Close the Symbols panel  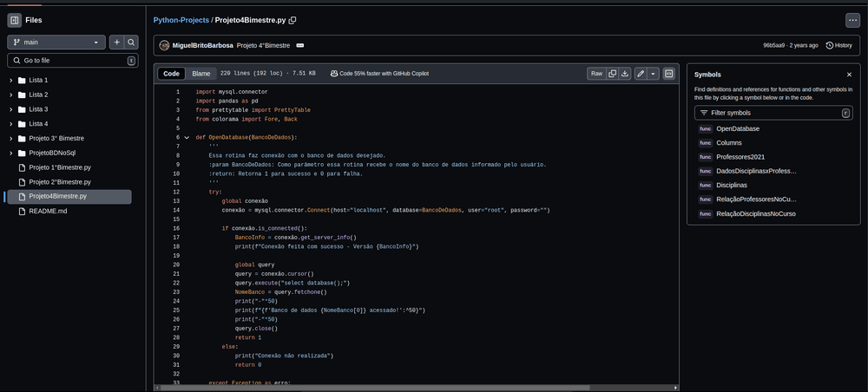coord(849,75)
